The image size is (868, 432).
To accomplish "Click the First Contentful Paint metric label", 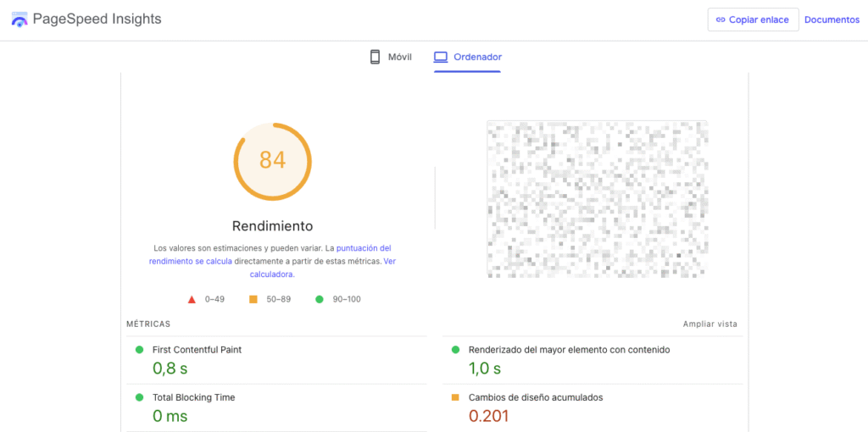I will (197, 350).
